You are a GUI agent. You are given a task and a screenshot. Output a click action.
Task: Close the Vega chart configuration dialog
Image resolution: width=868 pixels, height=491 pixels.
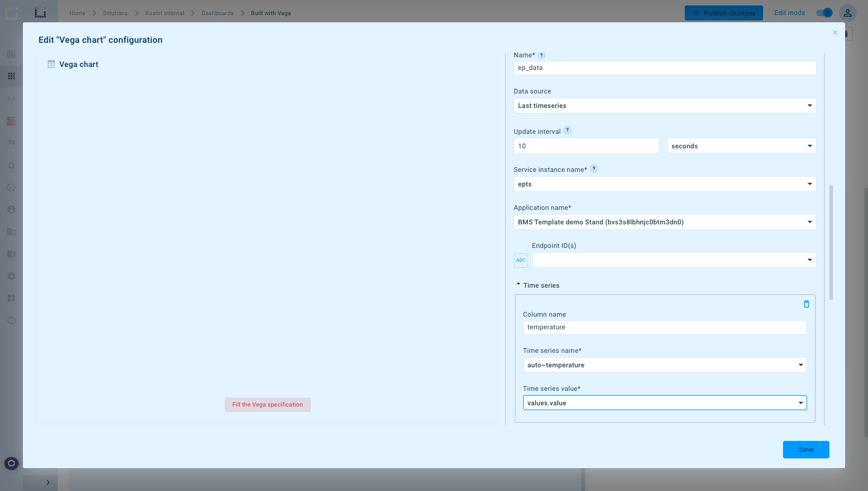click(x=835, y=33)
